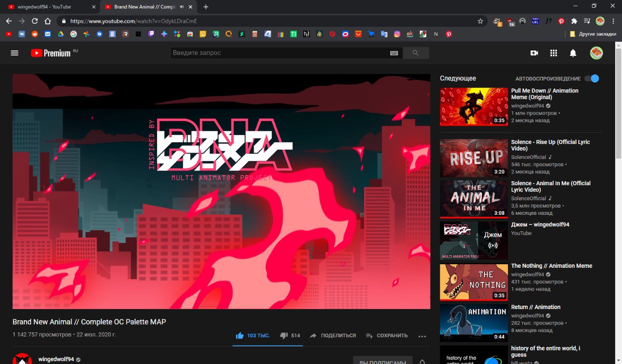The height and width of the screenshot is (364, 622).
Task: Open the Pinterest extension in toolbar
Action: (x=561, y=21)
